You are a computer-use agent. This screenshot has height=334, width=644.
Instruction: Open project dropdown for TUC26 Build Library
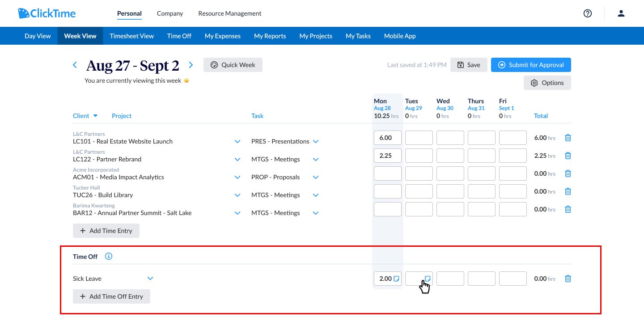point(238,195)
